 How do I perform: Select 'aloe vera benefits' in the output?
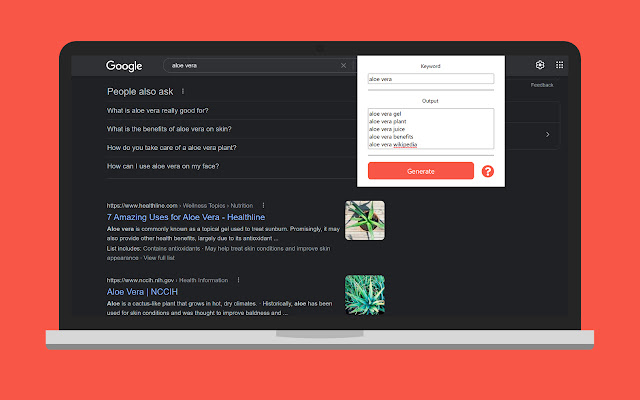(391, 137)
